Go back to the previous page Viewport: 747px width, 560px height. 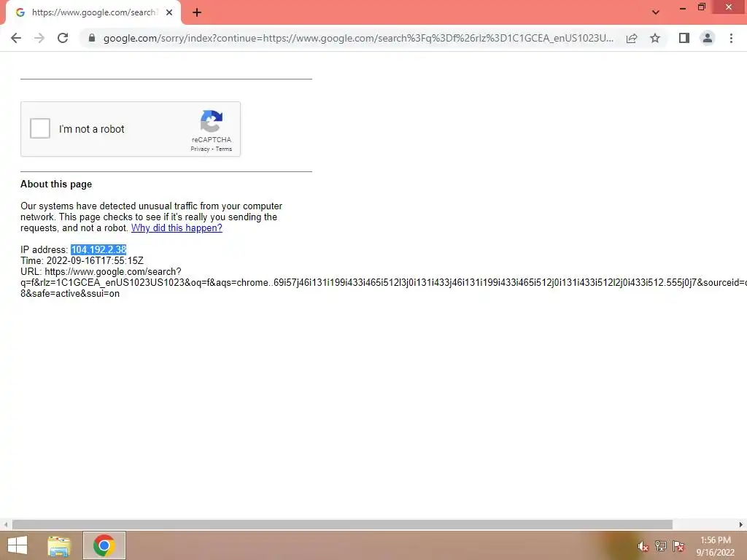[16, 38]
